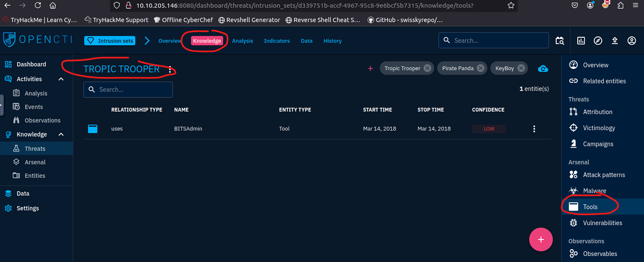Click the upload data import icon
Image resolution: width=644 pixels, height=262 pixels.
[615, 41]
